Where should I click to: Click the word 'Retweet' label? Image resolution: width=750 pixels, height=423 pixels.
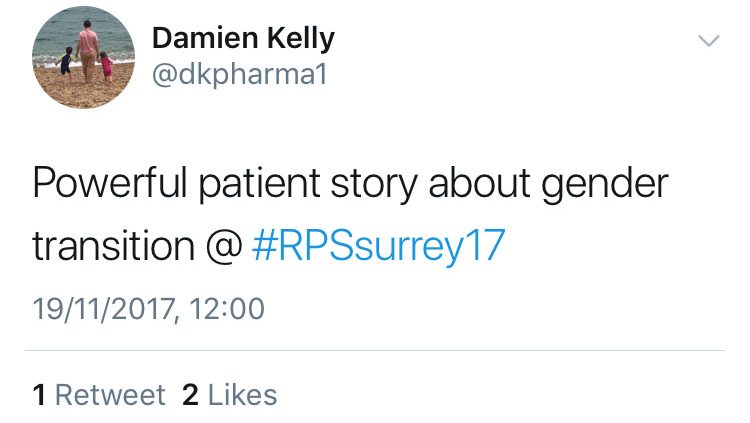(x=110, y=395)
